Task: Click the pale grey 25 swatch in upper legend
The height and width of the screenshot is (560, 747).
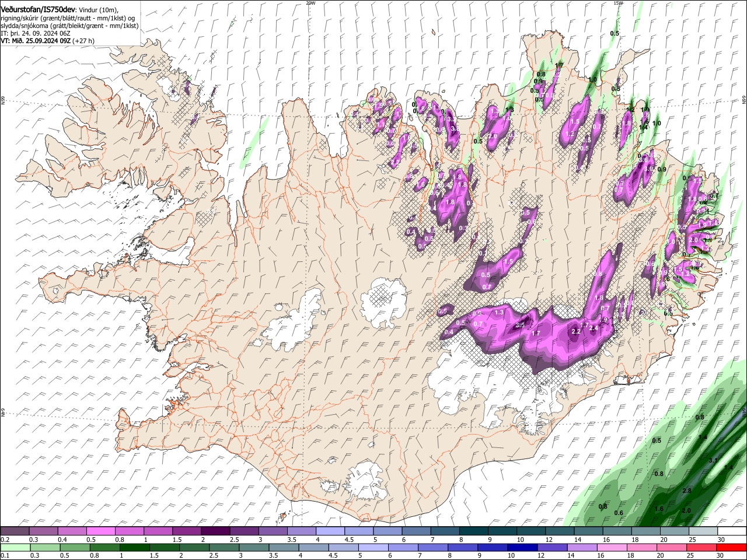Action: [x=703, y=531]
